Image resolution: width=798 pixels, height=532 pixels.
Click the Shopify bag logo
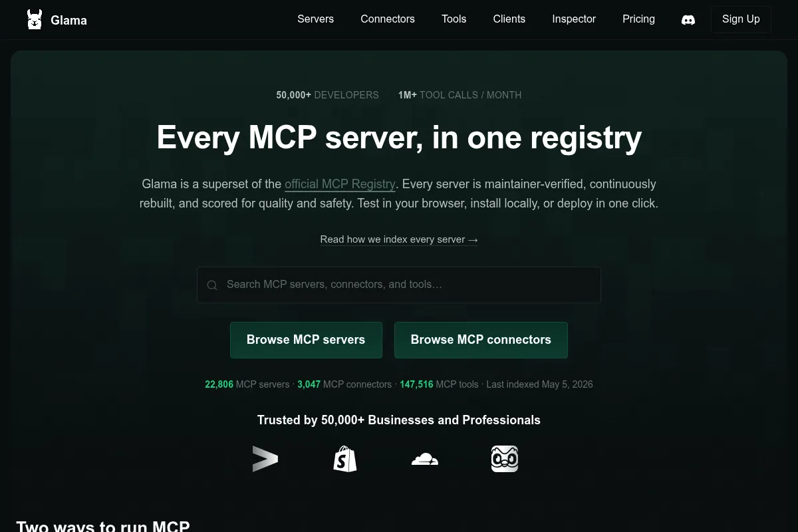(x=345, y=459)
